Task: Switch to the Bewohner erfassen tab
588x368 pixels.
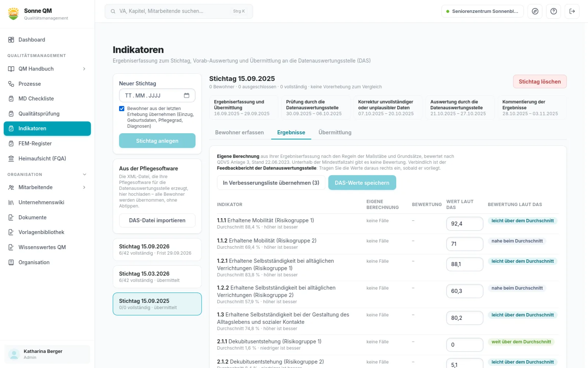Action: point(239,132)
